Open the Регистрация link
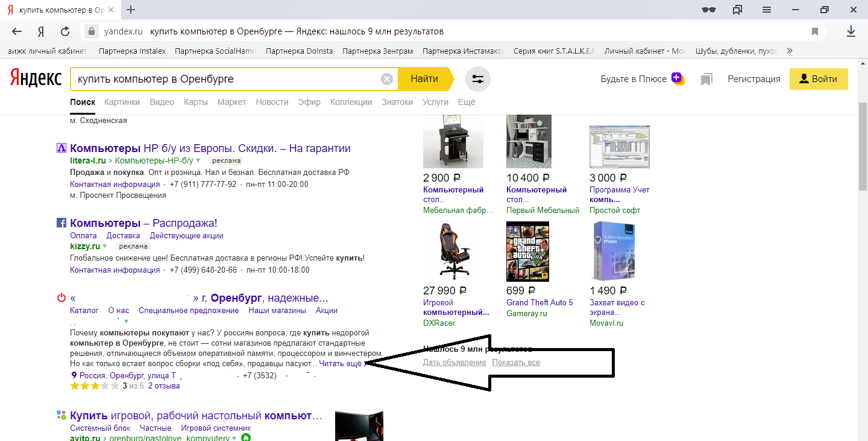Image resolution: width=868 pixels, height=441 pixels. point(754,79)
